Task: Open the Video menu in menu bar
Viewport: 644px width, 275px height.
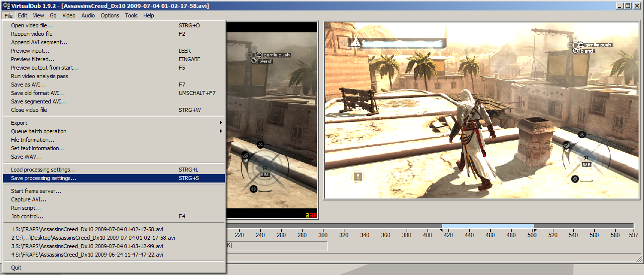Action: click(69, 15)
